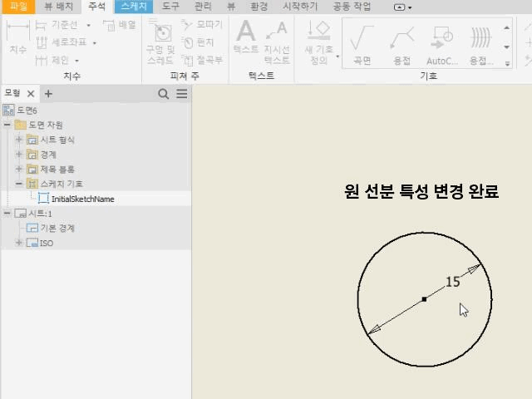The height and width of the screenshot is (399, 532).
Task: Click the 15 dimension text
Action: (x=452, y=282)
